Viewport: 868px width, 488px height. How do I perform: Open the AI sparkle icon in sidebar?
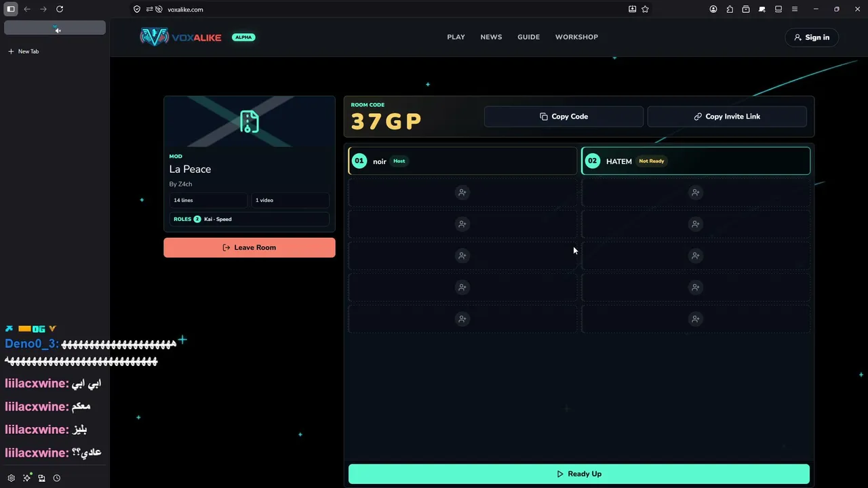pyautogui.click(x=26, y=478)
